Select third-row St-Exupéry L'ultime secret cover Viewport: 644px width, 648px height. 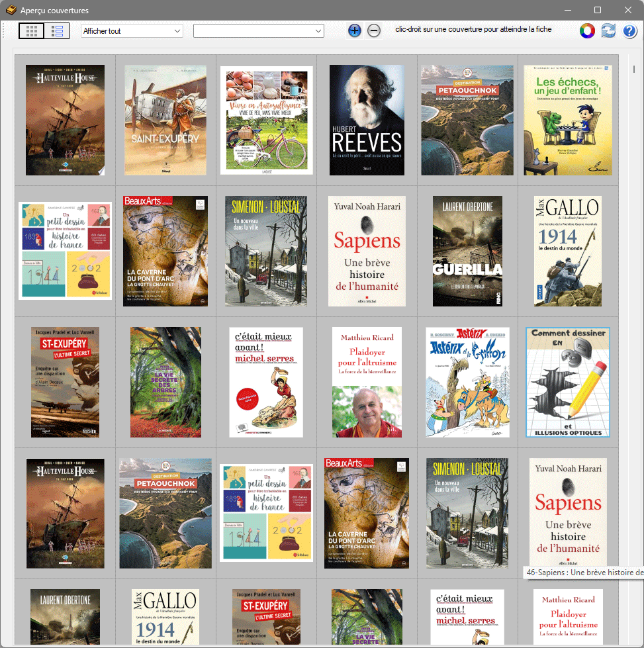[66, 383]
